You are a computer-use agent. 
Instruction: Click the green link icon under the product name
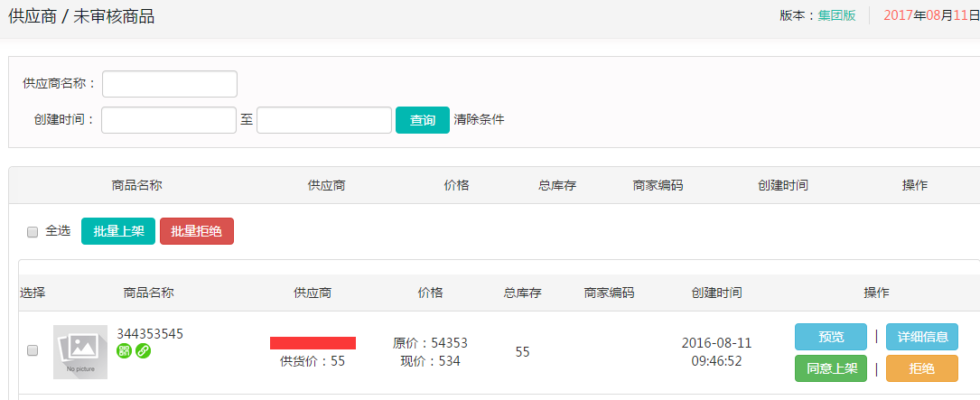(x=143, y=351)
